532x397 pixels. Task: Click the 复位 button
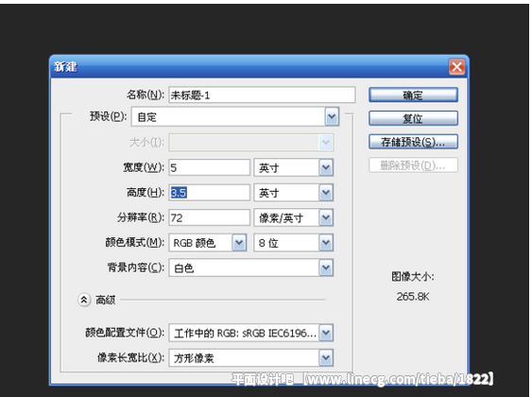[x=413, y=118]
